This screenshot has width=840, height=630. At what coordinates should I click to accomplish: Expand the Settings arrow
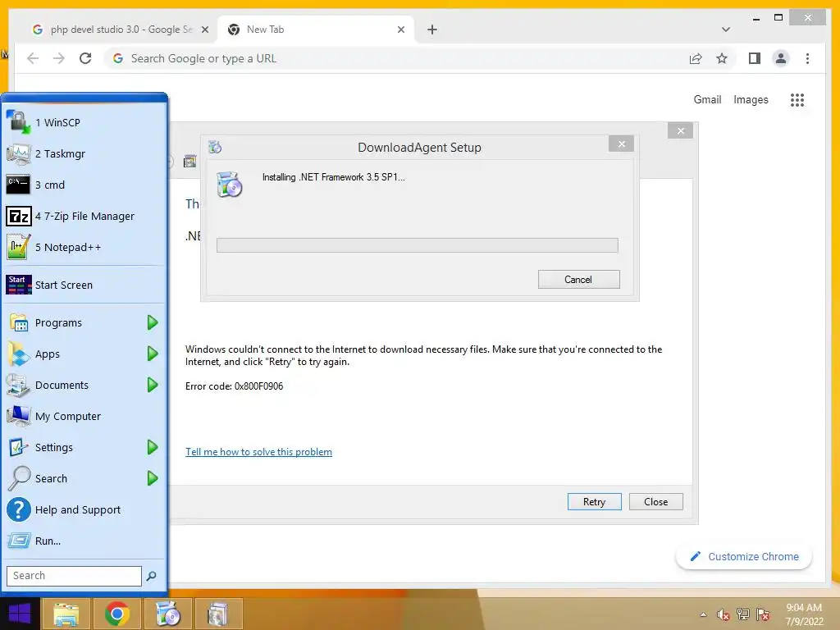click(153, 447)
